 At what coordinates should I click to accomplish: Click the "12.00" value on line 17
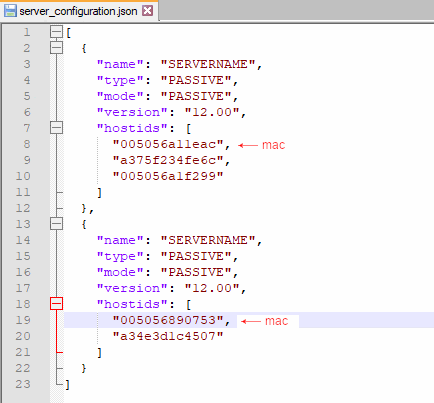(212, 288)
